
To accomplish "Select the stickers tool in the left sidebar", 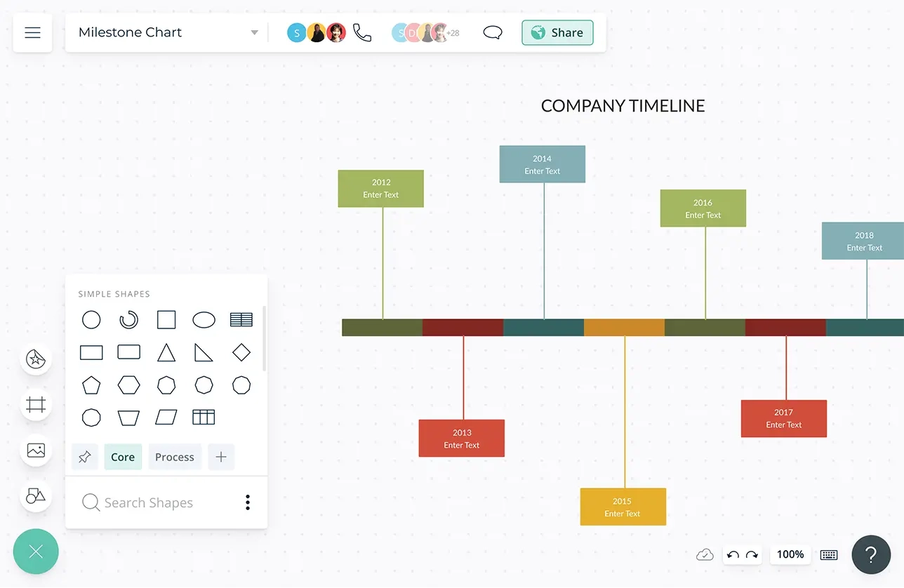I will [36, 359].
